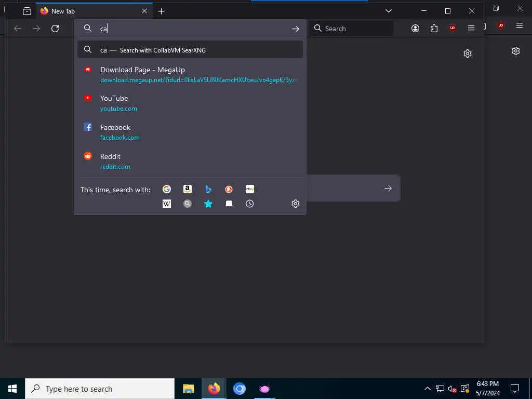Choose 'Search with CollabVM SearXNG' suggestion

(190, 50)
